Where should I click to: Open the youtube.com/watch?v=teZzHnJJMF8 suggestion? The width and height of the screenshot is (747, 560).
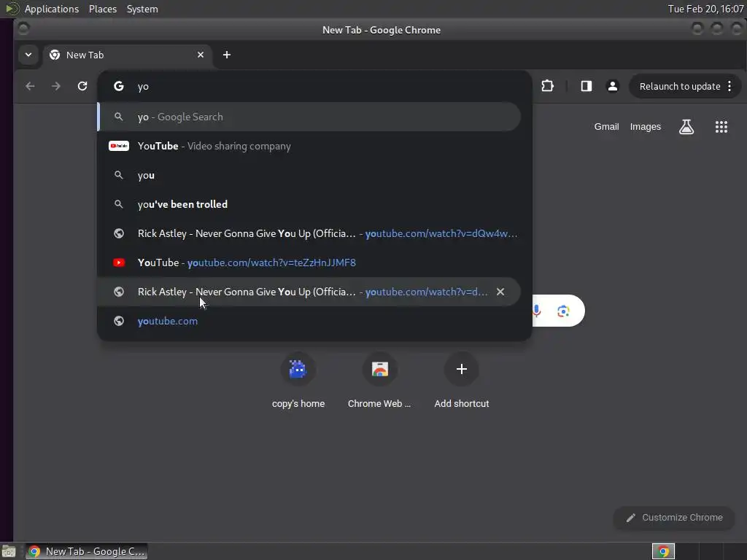(x=309, y=262)
